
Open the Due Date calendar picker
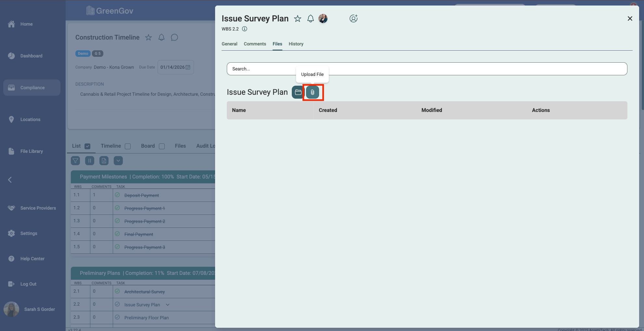tap(188, 67)
